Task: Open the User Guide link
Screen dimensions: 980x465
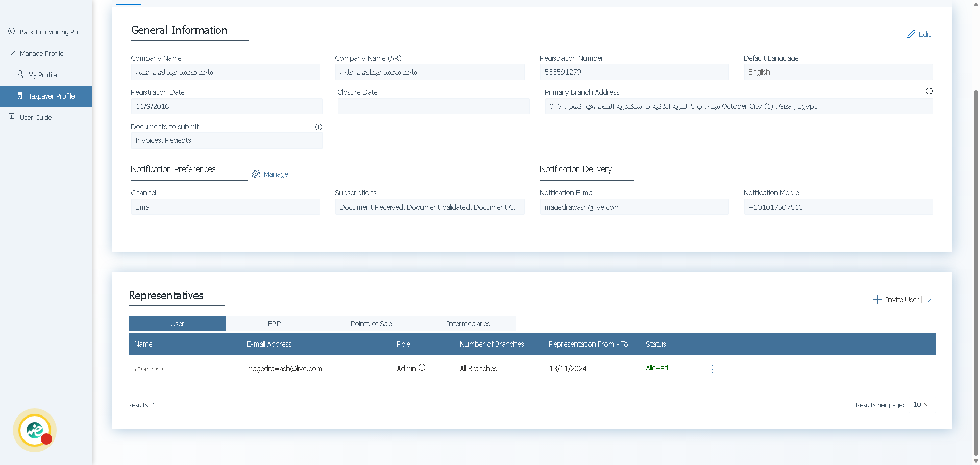Action: point(36,117)
